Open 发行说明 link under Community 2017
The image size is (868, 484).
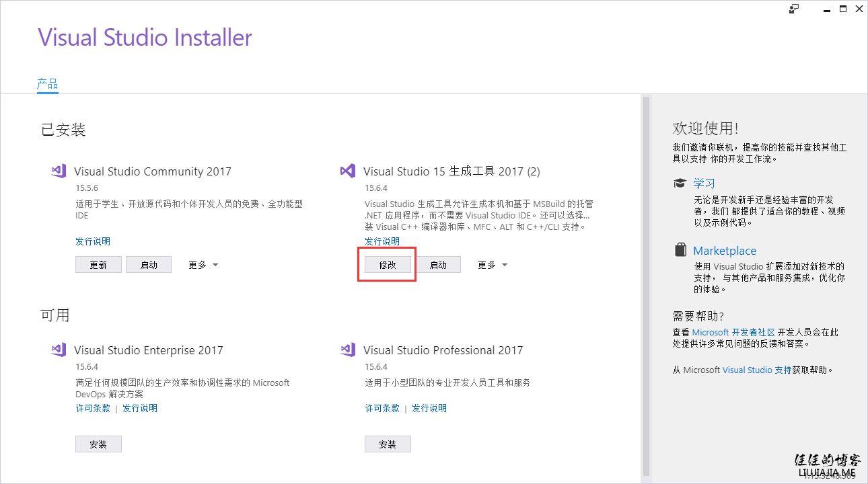[93, 241]
